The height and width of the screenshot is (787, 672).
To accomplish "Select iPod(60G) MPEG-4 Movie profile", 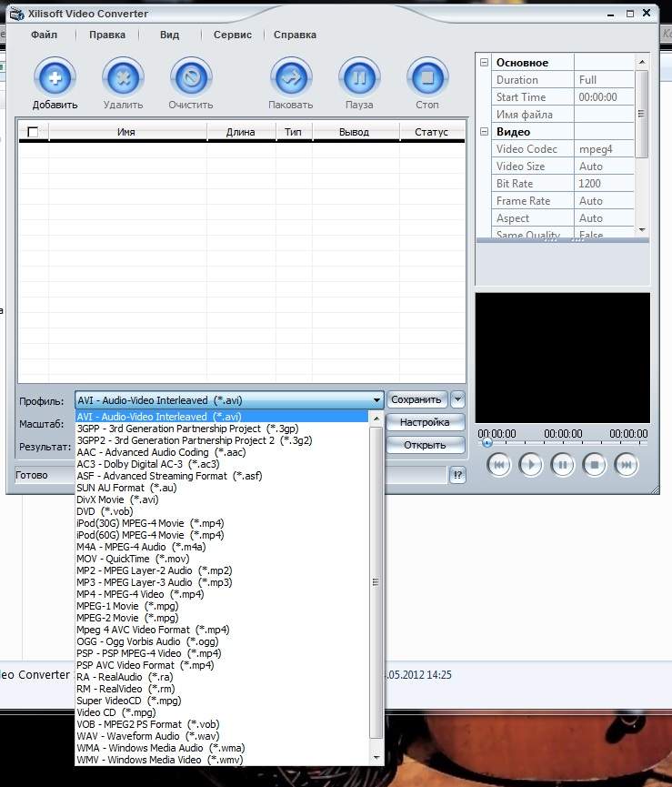I will [x=221, y=535].
